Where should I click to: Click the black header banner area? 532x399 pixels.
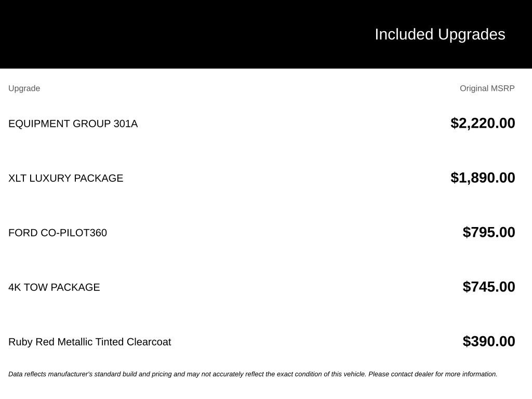[x=266, y=34]
